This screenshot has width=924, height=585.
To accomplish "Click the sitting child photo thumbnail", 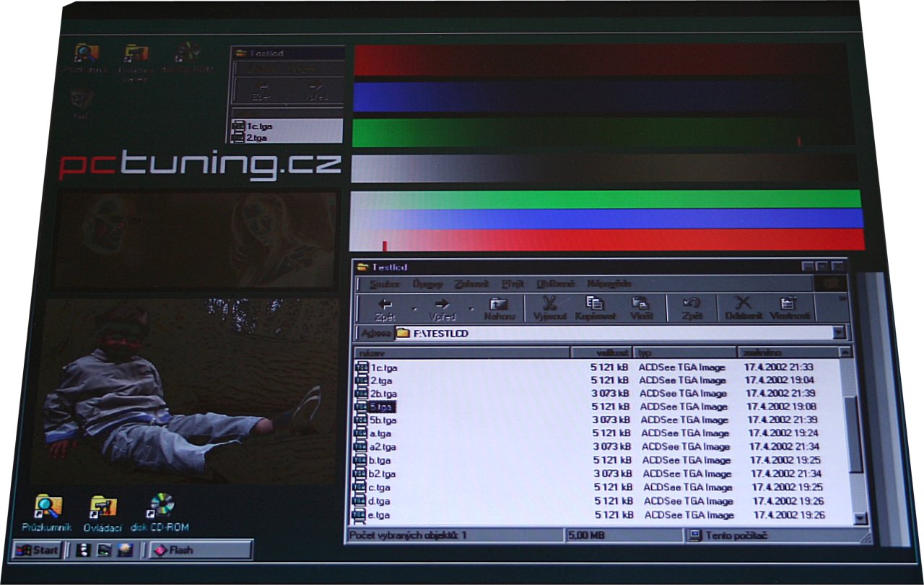I will (183, 390).
